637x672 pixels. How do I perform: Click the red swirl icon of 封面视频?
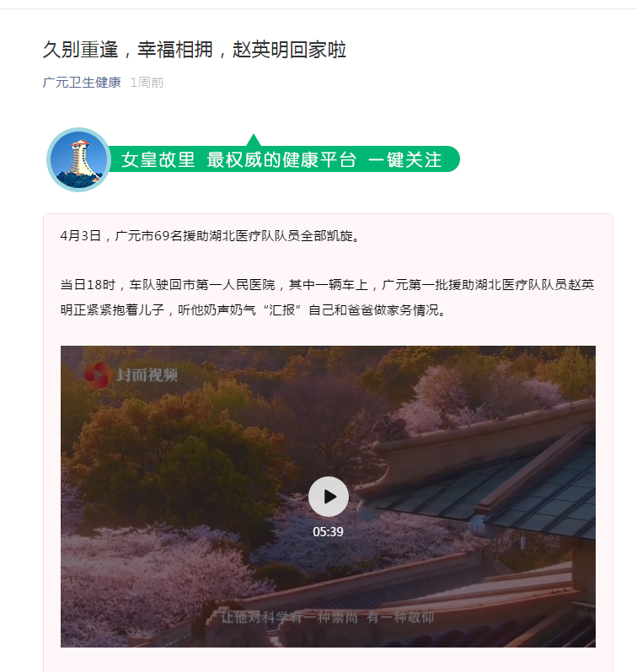pyautogui.click(x=98, y=375)
